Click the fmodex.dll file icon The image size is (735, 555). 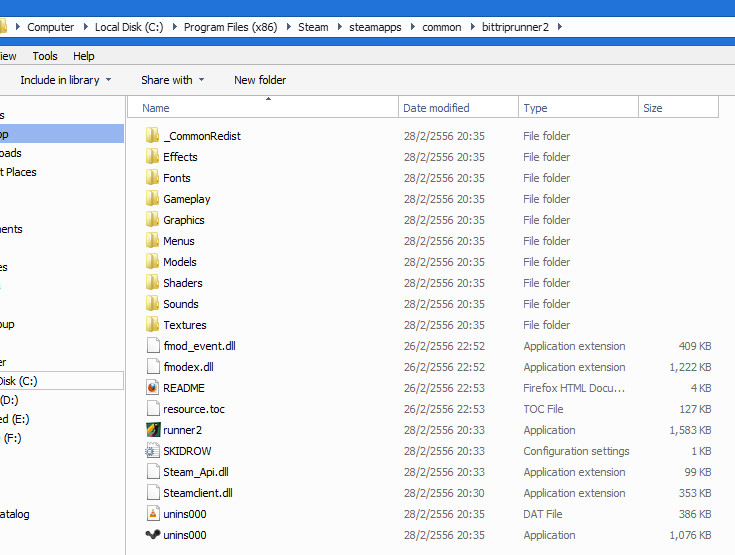pos(153,367)
